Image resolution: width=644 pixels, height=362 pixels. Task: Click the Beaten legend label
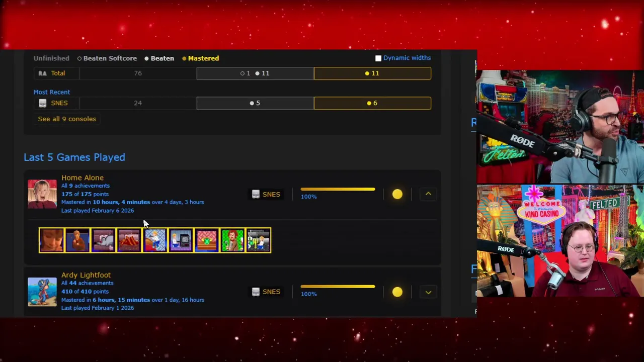click(x=159, y=58)
